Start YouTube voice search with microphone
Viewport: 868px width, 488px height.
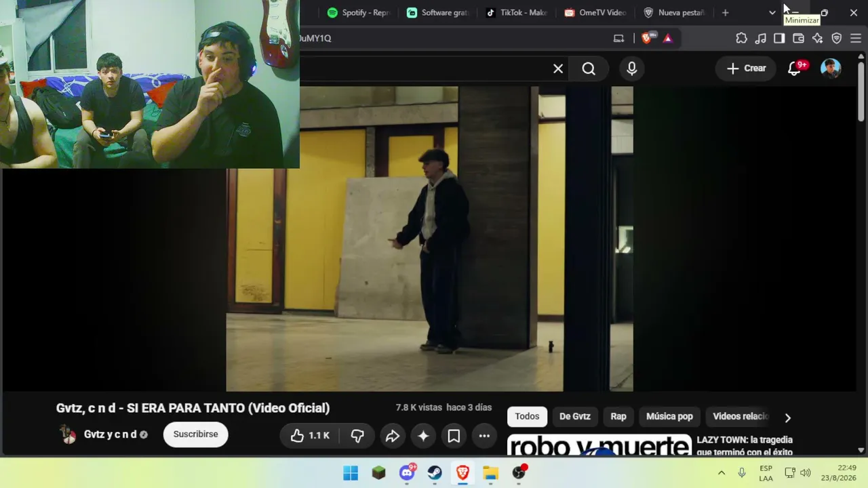(x=632, y=68)
